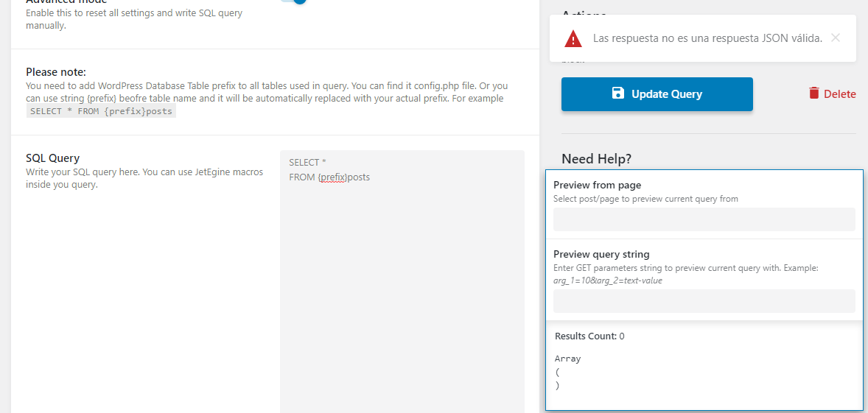Click the notification message about JSON válida
The image size is (868, 413).
tap(707, 38)
